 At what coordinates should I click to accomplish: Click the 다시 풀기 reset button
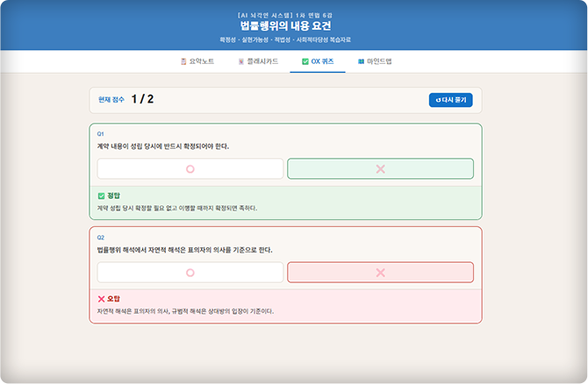[x=450, y=100]
